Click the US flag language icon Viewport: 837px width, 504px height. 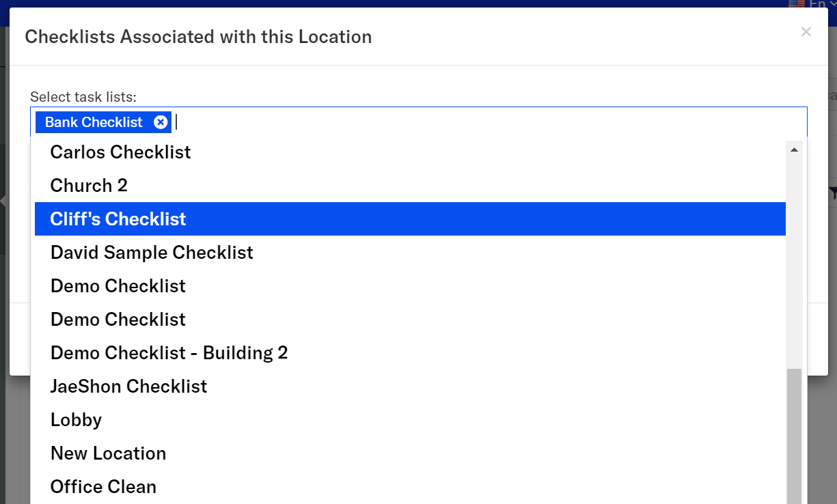tap(796, 3)
